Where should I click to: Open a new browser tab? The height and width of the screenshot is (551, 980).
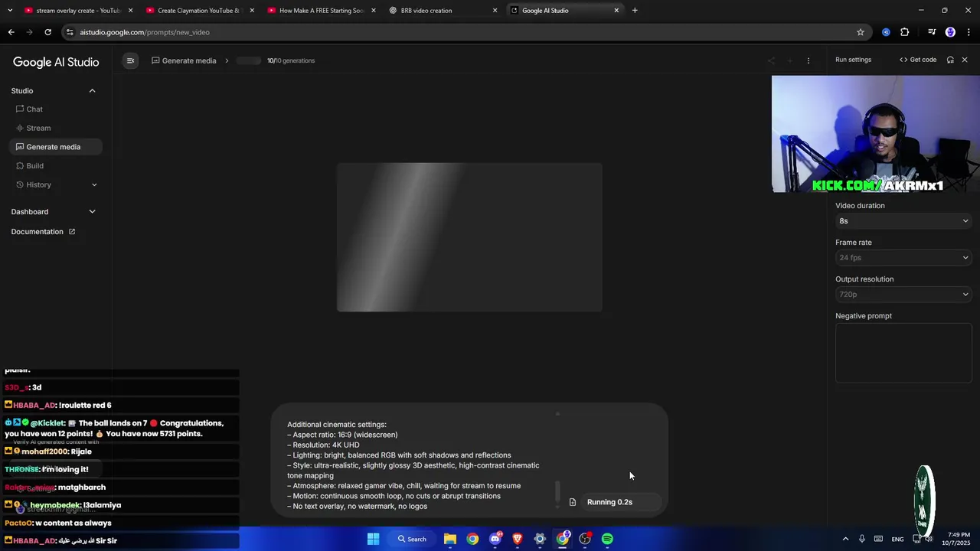635,11
